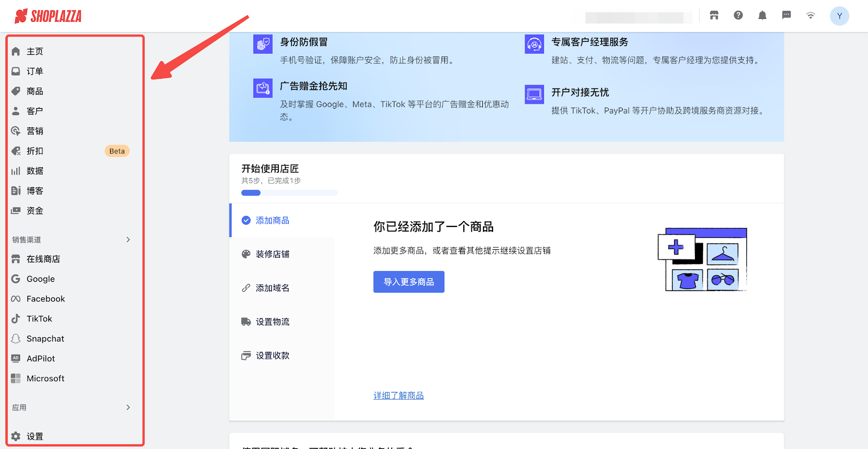Click the 导入更多商品 button
The height and width of the screenshot is (449, 868).
click(409, 282)
